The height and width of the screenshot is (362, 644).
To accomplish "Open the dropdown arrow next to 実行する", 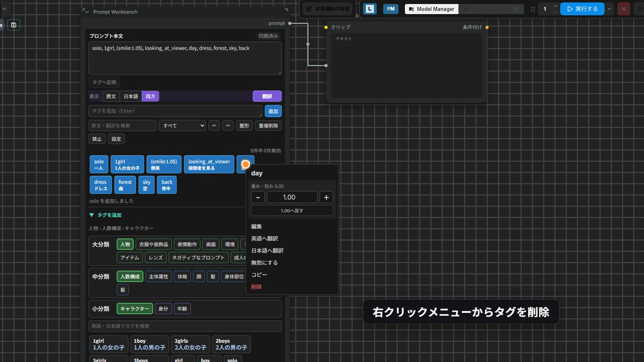I will pos(609,9).
